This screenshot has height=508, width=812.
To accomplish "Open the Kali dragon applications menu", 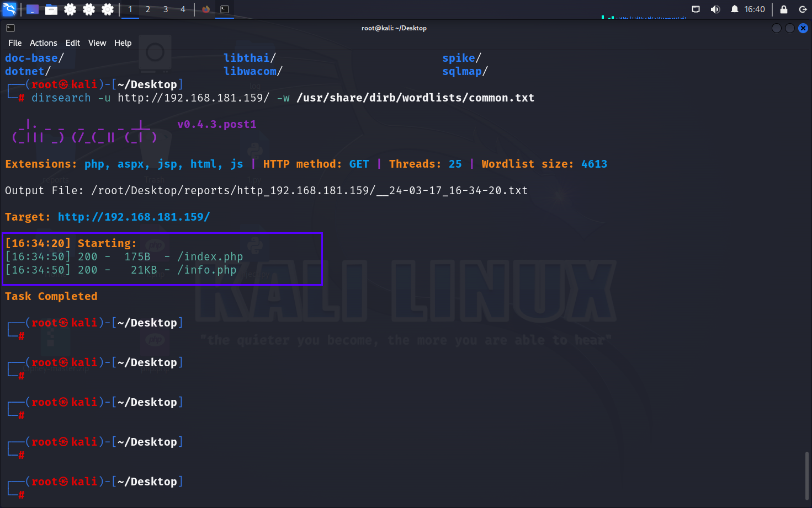I will pos(9,9).
